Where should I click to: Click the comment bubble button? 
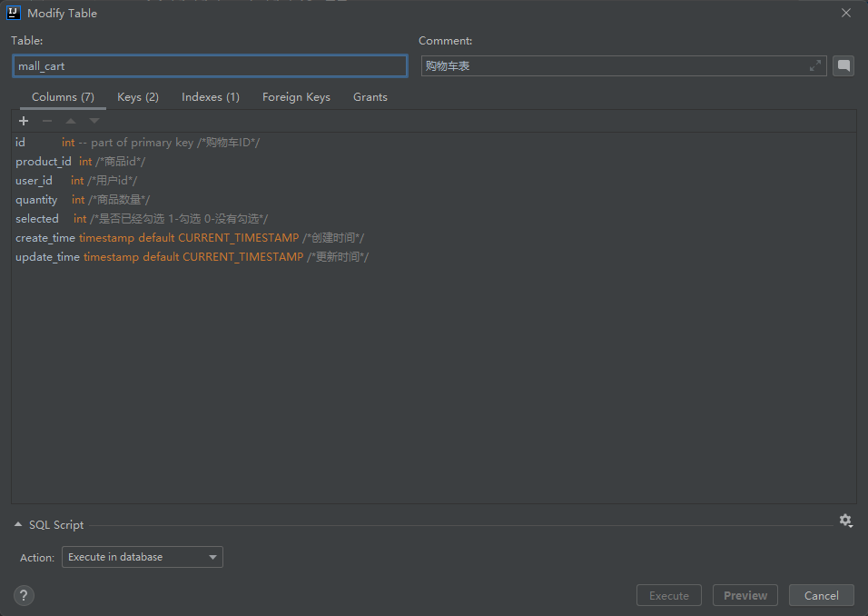point(843,66)
